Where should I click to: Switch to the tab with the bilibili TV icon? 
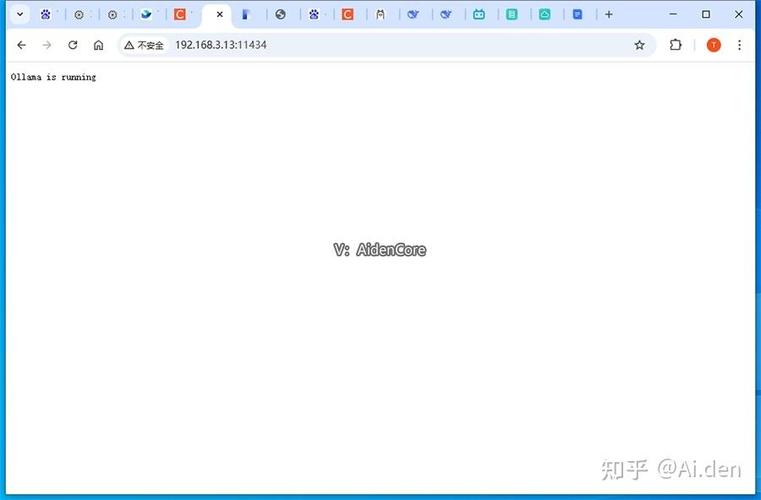[x=479, y=15]
